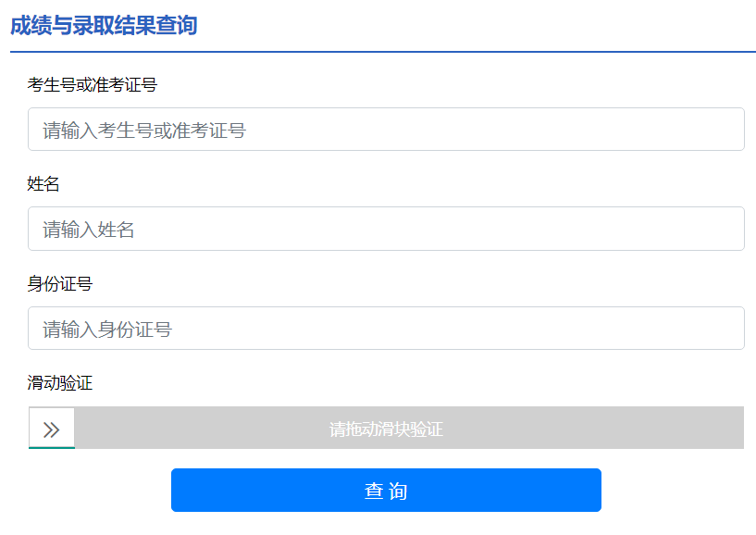The width and height of the screenshot is (756, 535).
Task: Select the 请输入身份证号 ID field
Action: pyautogui.click(x=386, y=329)
